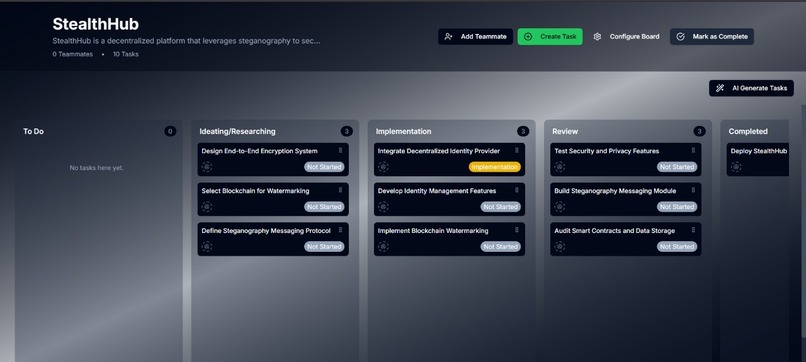Open Not Started status on Implement Blockchain Watermarking
This screenshot has width=806, height=362.
501,247
